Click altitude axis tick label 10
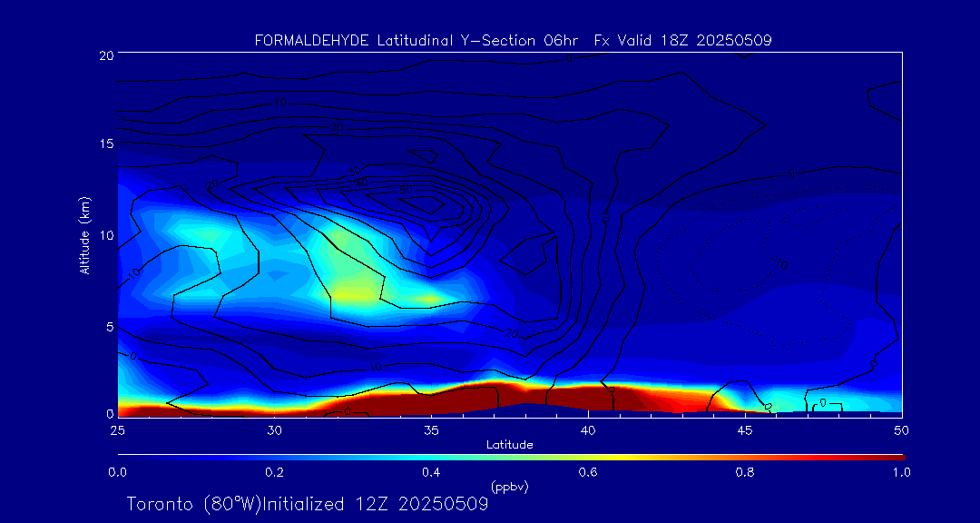This screenshot has height=523, width=980. [105, 234]
